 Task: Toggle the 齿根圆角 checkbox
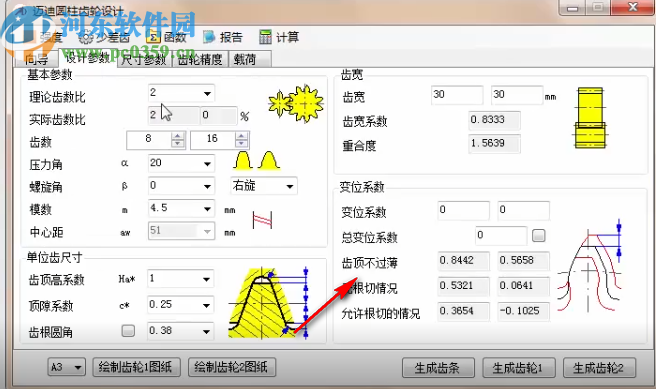[128, 331]
